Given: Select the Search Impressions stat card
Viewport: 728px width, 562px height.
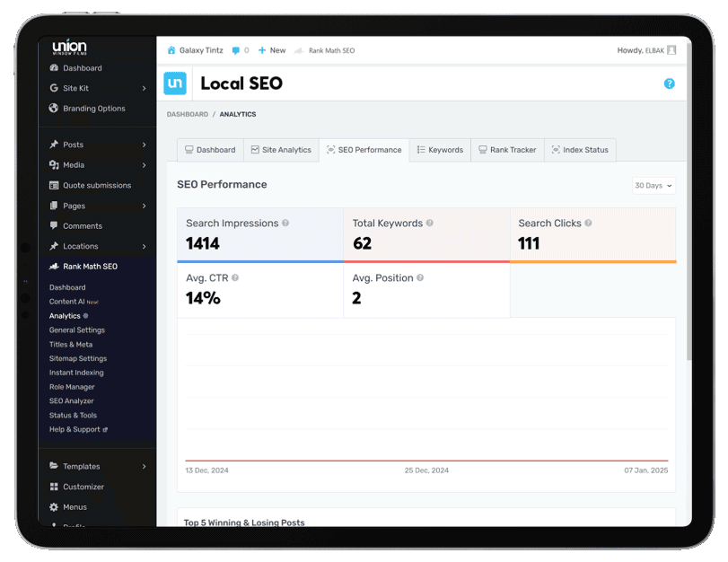Looking at the screenshot, I should [x=260, y=235].
